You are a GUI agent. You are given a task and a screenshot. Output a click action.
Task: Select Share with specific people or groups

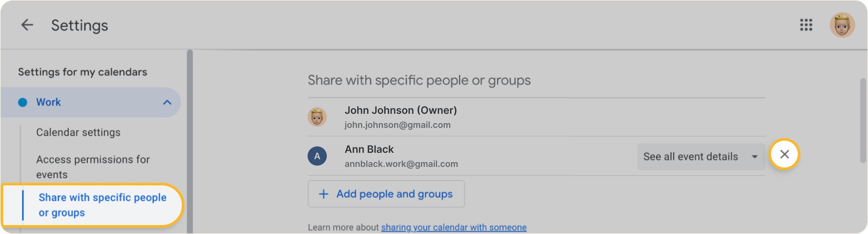102,205
